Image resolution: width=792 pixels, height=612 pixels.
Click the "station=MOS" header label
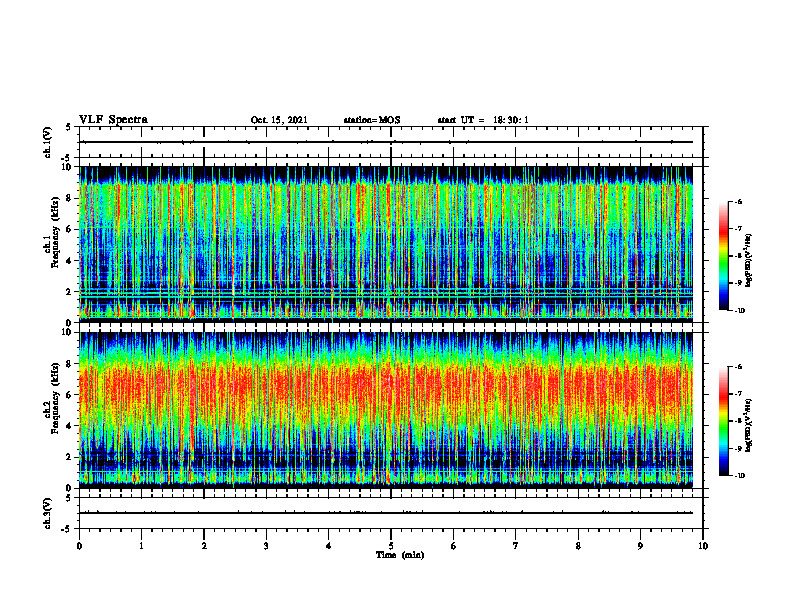pos(372,120)
